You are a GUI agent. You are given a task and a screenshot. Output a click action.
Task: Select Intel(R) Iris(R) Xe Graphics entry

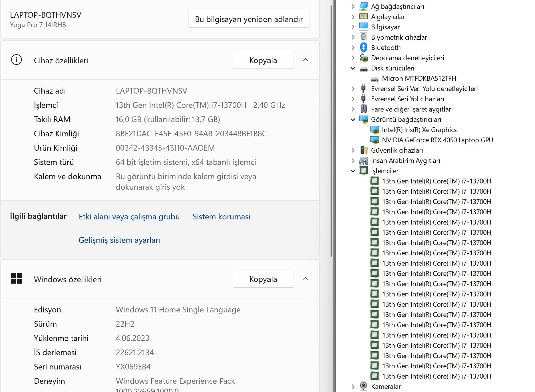[x=419, y=130]
